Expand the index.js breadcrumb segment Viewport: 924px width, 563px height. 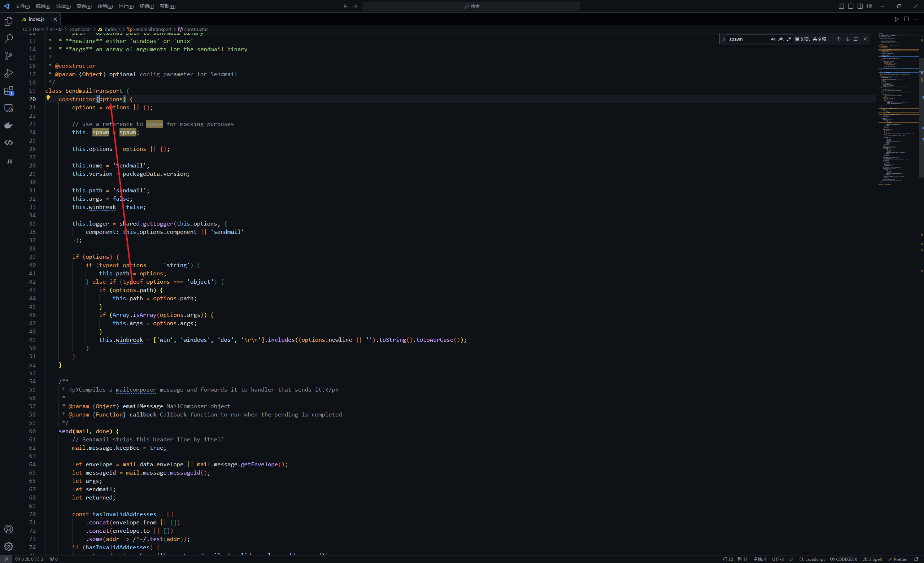[109, 29]
